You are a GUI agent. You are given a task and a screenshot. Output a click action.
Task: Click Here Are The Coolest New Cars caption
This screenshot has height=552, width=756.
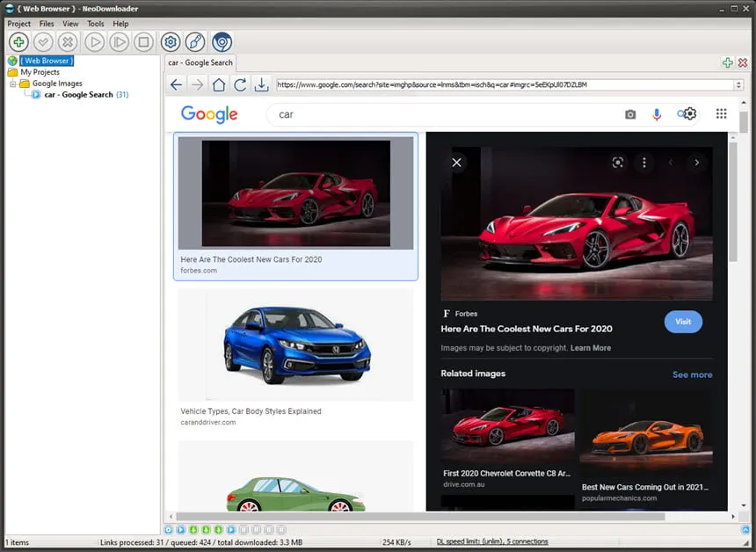point(251,259)
